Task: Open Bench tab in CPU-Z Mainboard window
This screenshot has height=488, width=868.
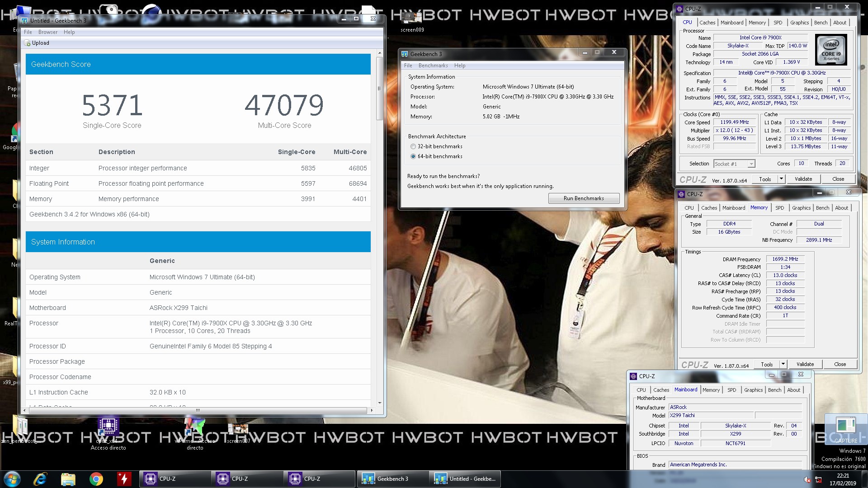Action: 774,390
